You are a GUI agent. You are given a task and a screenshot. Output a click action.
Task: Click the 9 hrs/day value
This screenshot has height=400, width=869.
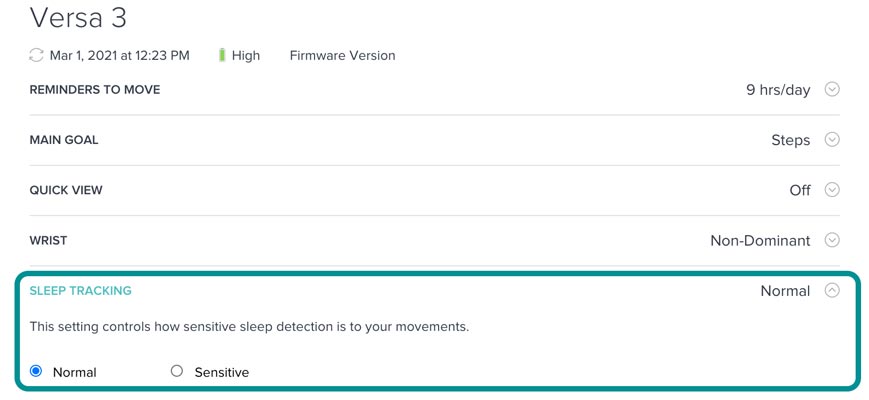778,90
